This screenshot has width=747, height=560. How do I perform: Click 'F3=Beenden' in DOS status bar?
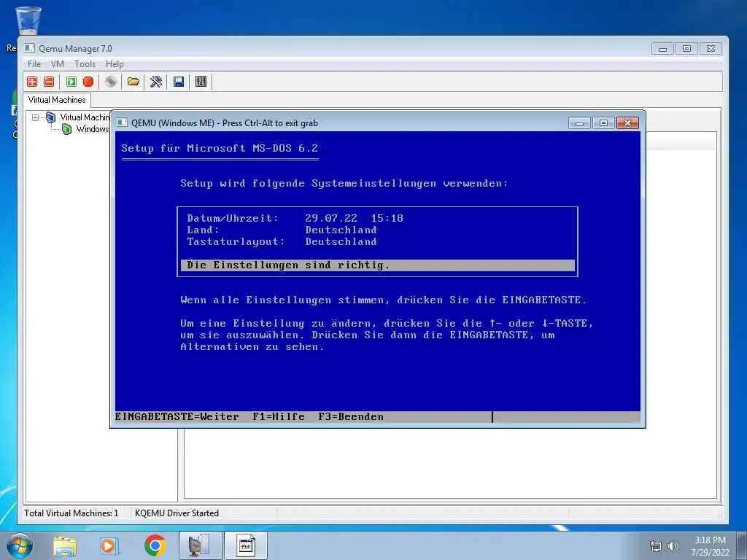click(351, 416)
